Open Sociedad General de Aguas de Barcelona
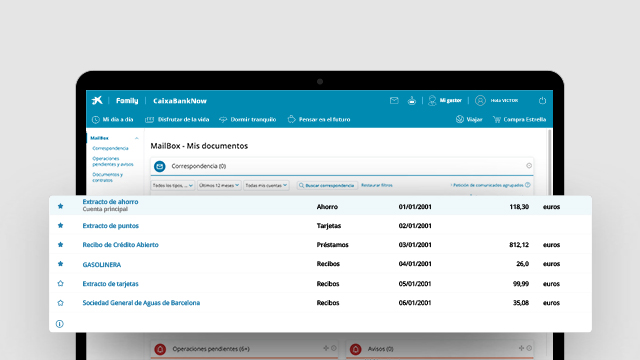Screen dimensions: 640x360 (x=141, y=303)
